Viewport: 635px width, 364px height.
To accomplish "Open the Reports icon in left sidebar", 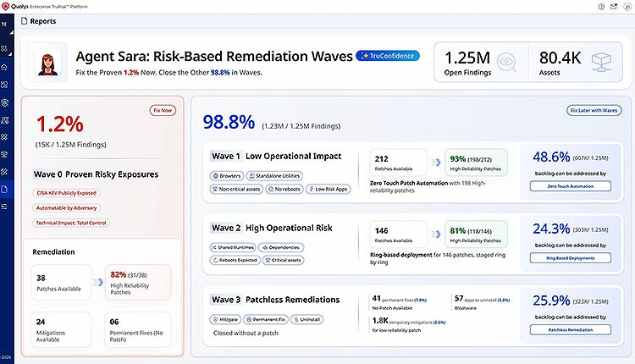I will [4, 189].
